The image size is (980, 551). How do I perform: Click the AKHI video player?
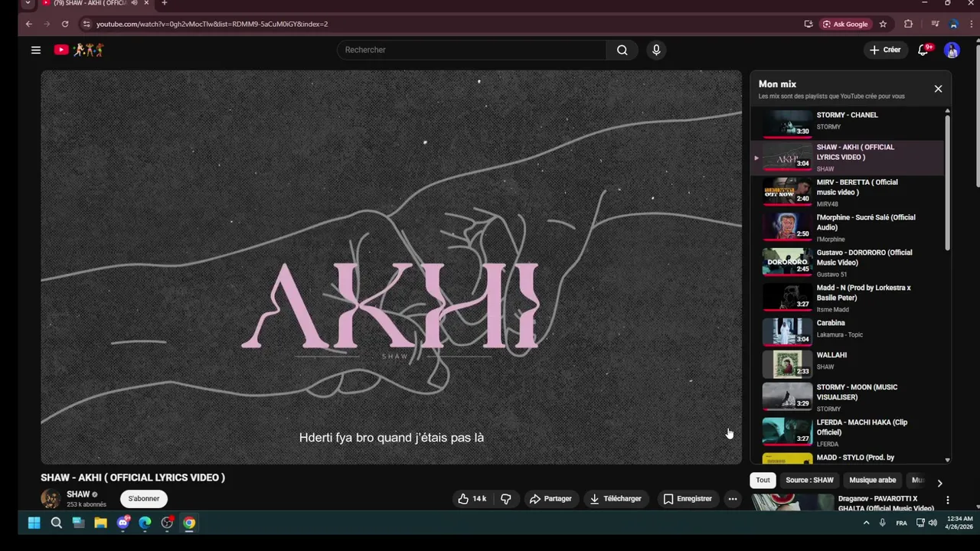pos(391,267)
